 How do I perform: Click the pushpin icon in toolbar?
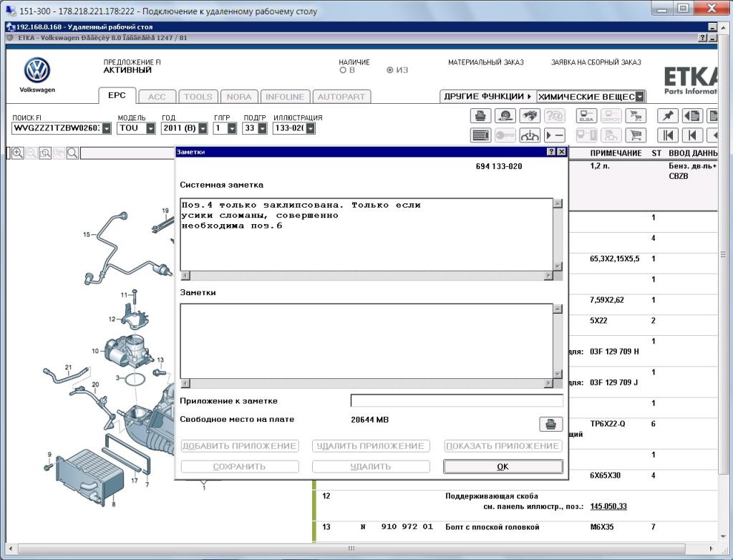[668, 115]
